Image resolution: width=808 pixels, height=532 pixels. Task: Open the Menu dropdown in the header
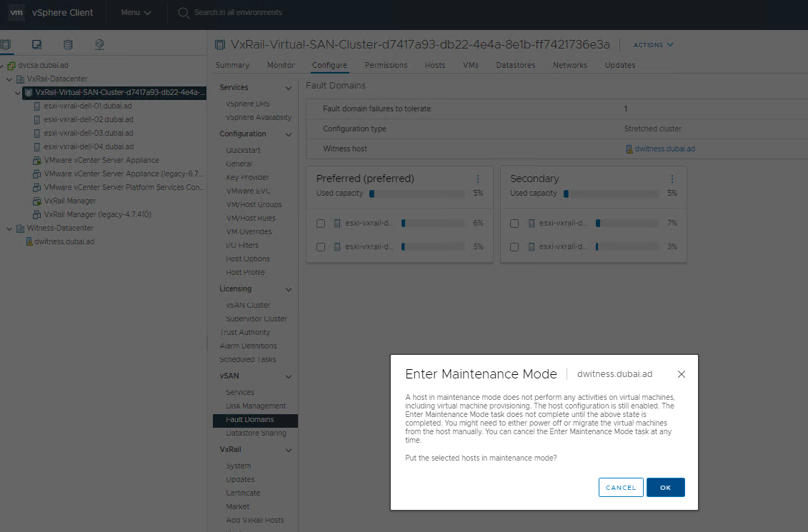coord(136,12)
